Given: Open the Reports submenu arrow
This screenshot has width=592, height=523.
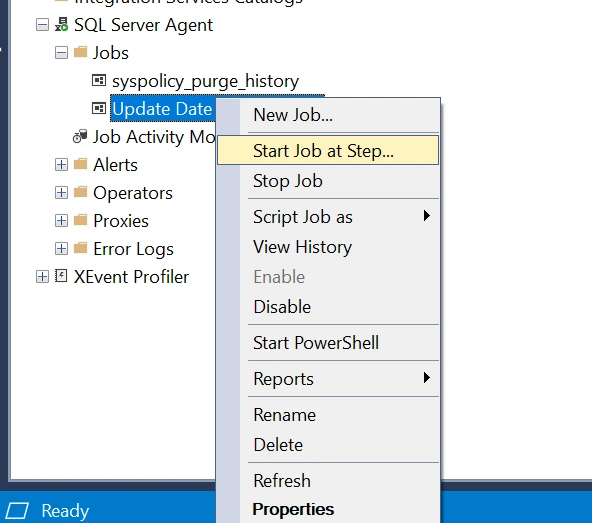Looking at the screenshot, I should pyautogui.click(x=427, y=378).
